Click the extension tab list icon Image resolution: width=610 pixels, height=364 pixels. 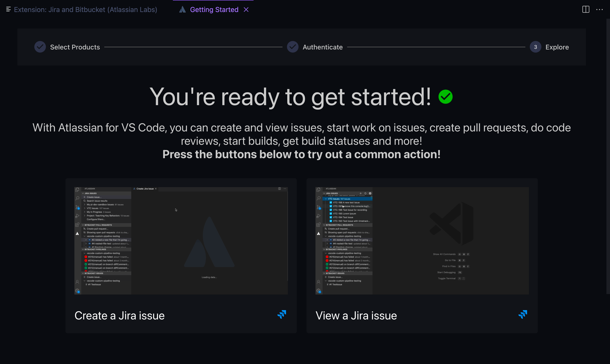[8, 9]
